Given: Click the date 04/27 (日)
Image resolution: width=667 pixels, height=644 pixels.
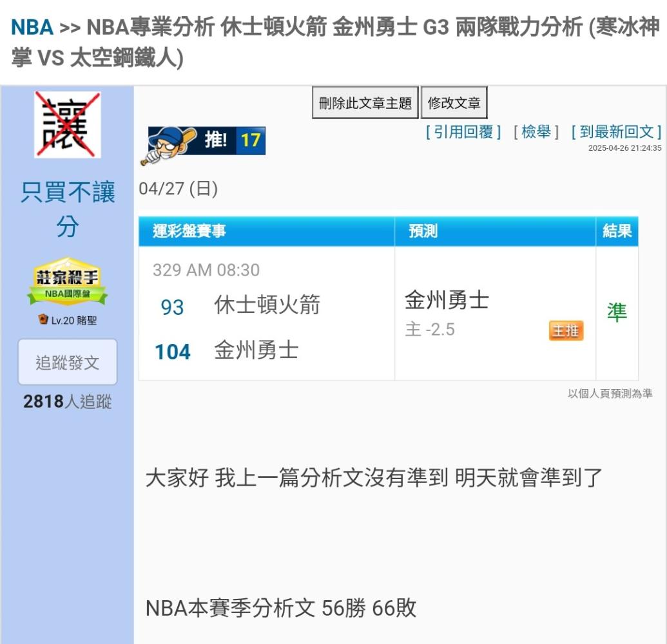Looking at the screenshot, I should 179,188.
